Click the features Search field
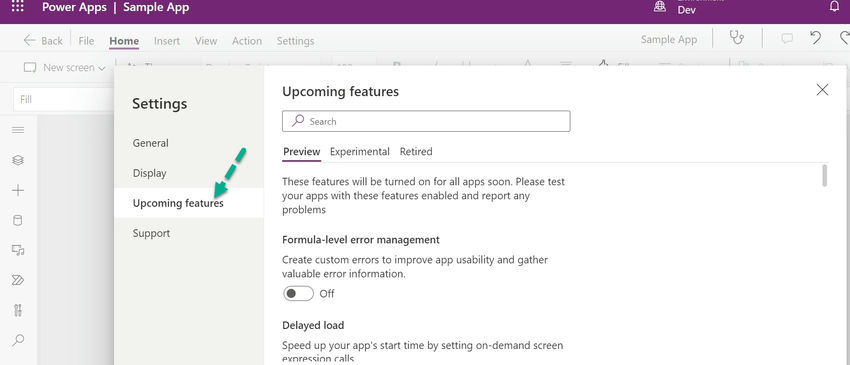Image resolution: width=850 pixels, height=365 pixels. pyautogui.click(x=426, y=121)
